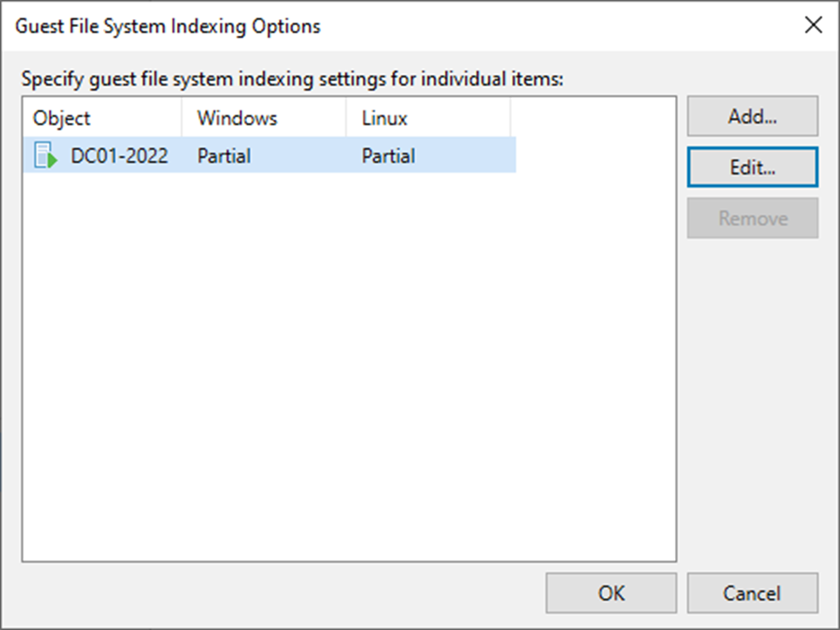Click the Partial value under Windows

tap(227, 155)
